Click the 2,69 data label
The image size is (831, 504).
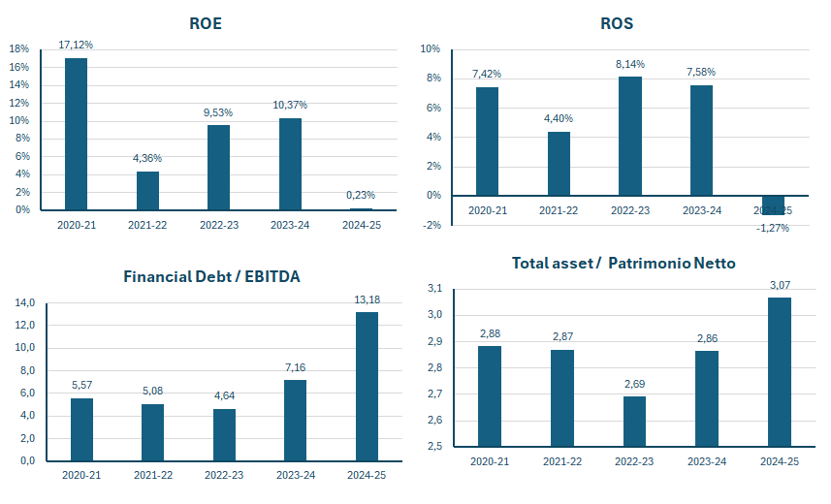point(634,384)
